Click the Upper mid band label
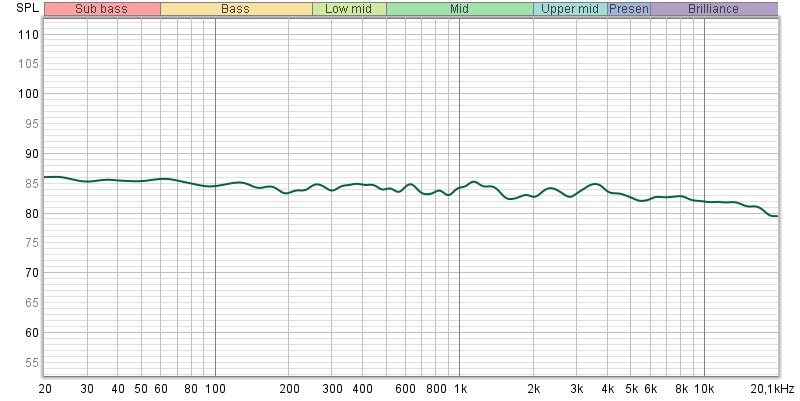Image resolution: width=800 pixels, height=401 pixels. click(x=570, y=9)
